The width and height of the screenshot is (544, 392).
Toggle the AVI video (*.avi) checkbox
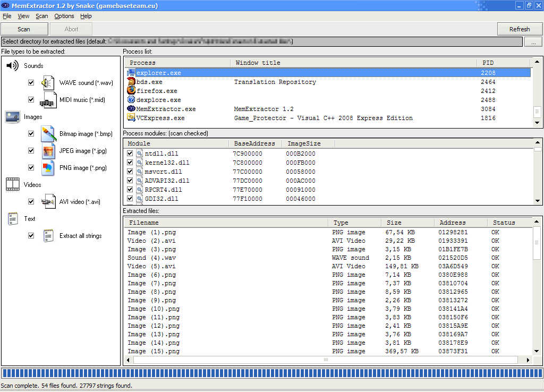click(31, 202)
